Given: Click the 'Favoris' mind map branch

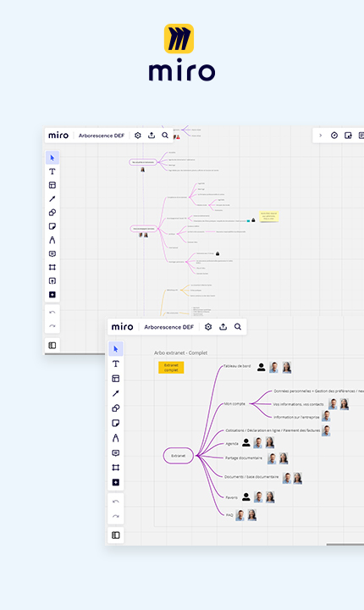Looking at the screenshot, I should pos(231,497).
